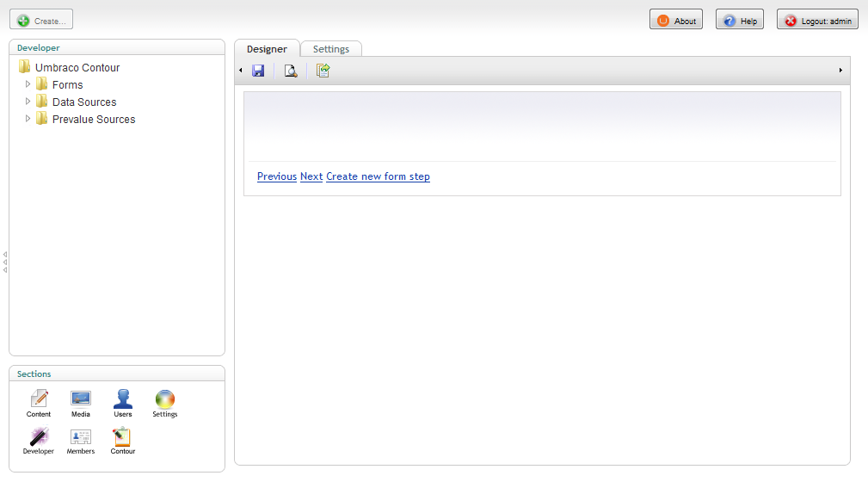The height and width of the screenshot is (488, 868).
Task: Expand the Forms tree node
Action: (x=28, y=84)
